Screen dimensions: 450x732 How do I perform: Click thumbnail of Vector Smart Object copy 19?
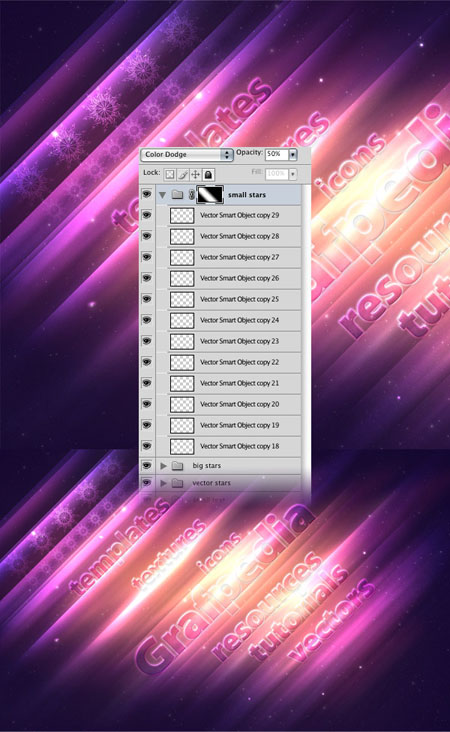[x=182, y=426]
